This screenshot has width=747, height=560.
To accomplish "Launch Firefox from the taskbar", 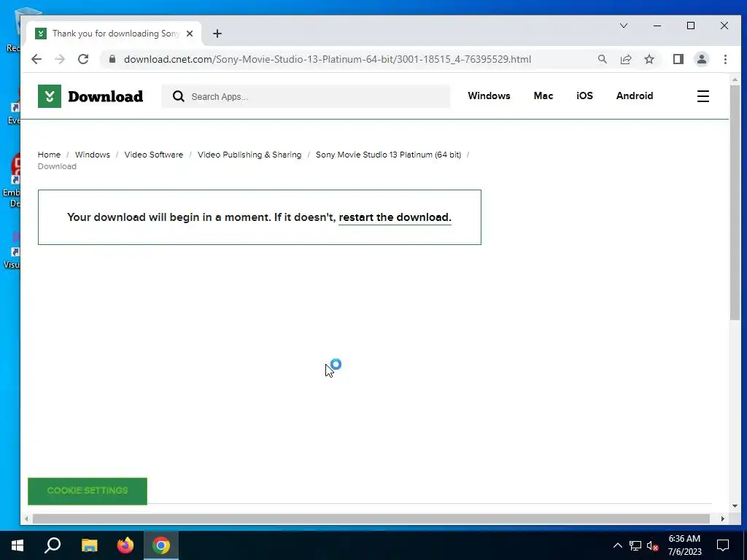I will point(125,545).
